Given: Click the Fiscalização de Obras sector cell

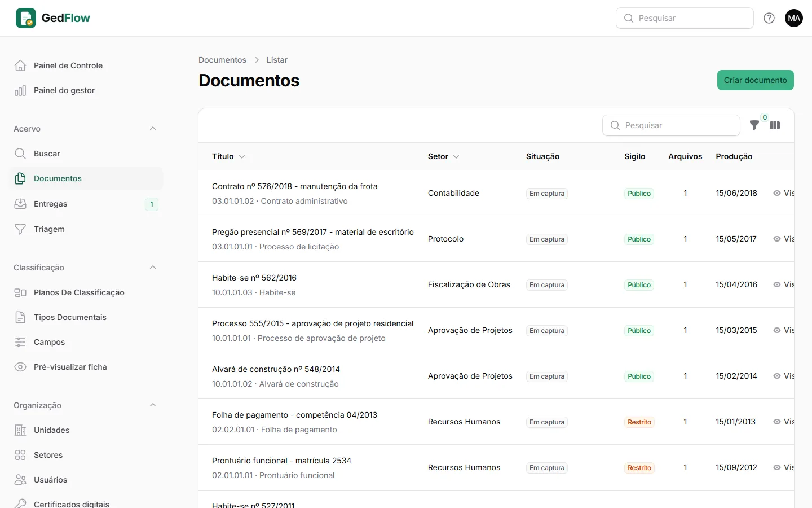Looking at the screenshot, I should coord(469,284).
